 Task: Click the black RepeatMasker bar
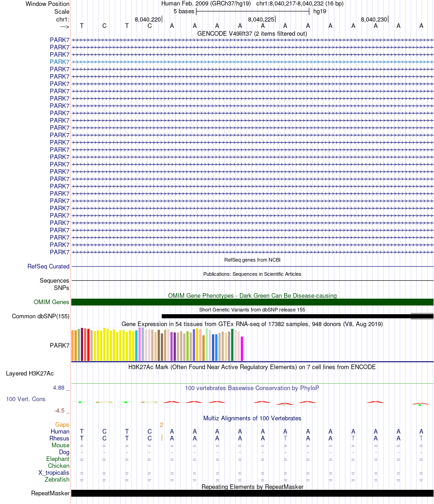252,493
